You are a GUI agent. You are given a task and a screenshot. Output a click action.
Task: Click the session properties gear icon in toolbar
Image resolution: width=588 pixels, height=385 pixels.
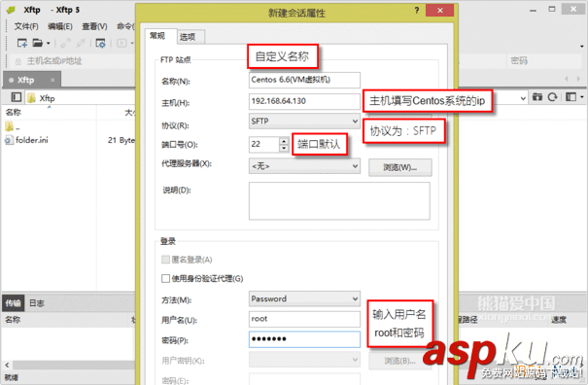pyautogui.click(x=100, y=43)
